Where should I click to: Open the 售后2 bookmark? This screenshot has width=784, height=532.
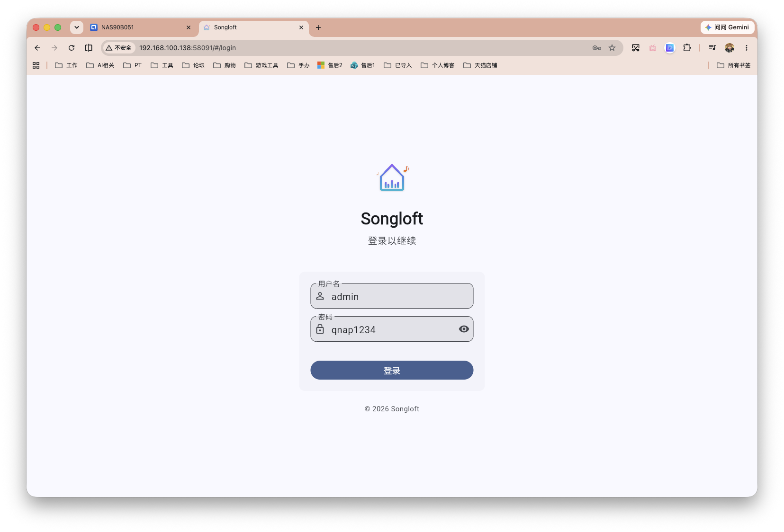tap(330, 65)
